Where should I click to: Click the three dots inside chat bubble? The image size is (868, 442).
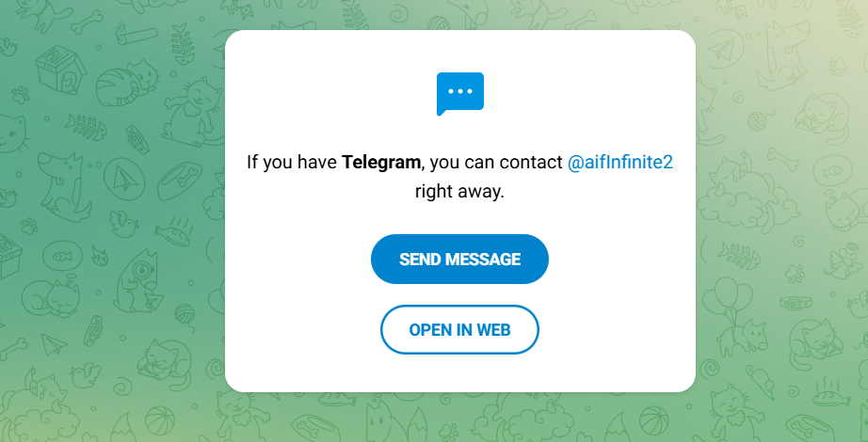(459, 91)
